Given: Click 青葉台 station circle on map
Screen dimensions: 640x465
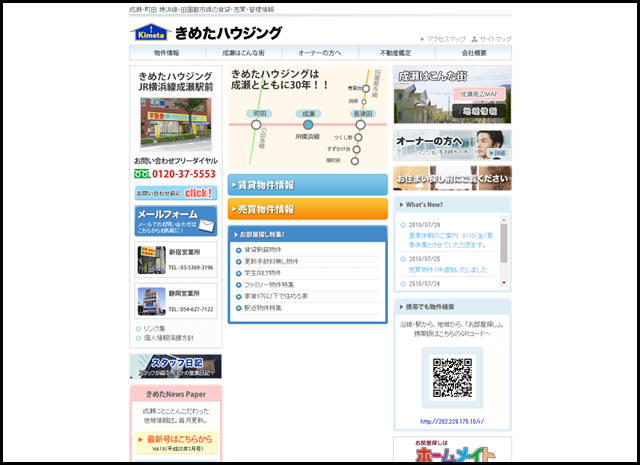Looking at the screenshot, I should 366,89.
